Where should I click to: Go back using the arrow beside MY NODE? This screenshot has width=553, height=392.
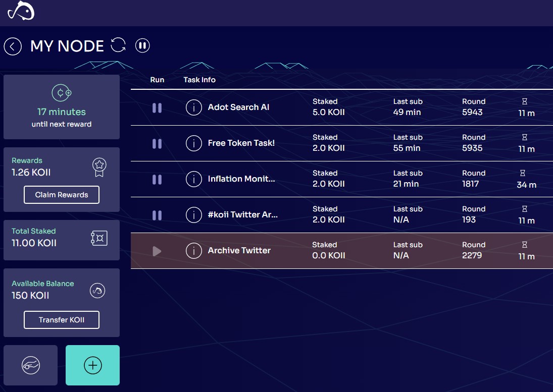tap(13, 46)
